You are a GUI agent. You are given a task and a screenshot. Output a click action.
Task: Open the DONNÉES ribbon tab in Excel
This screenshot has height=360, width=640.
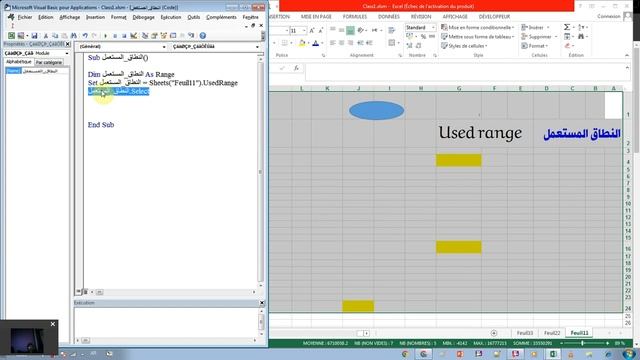tap(389, 17)
